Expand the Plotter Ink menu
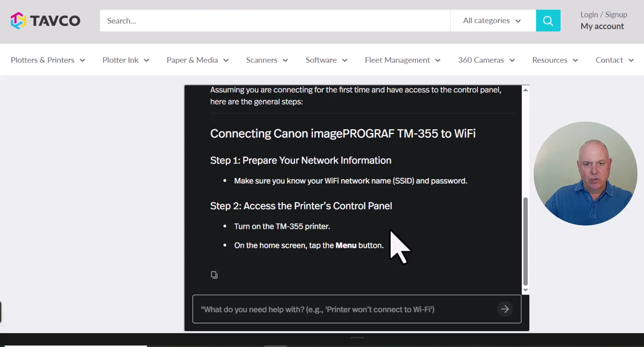 (125, 60)
